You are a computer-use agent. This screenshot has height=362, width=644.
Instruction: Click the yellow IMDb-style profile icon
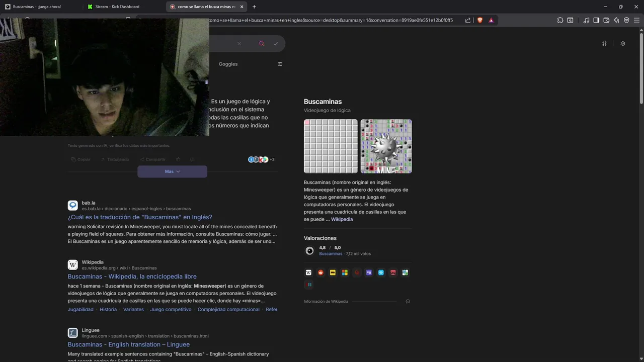coord(333,273)
